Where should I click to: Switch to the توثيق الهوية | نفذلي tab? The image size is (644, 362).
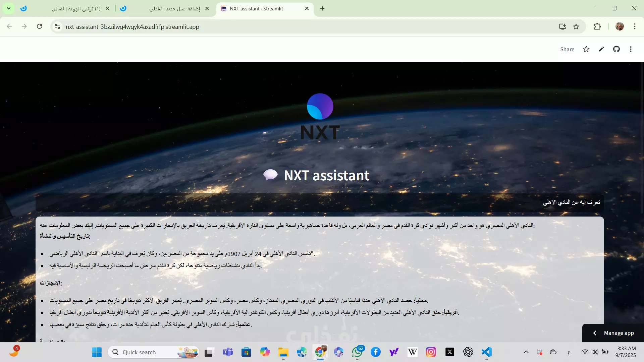(65, 8)
